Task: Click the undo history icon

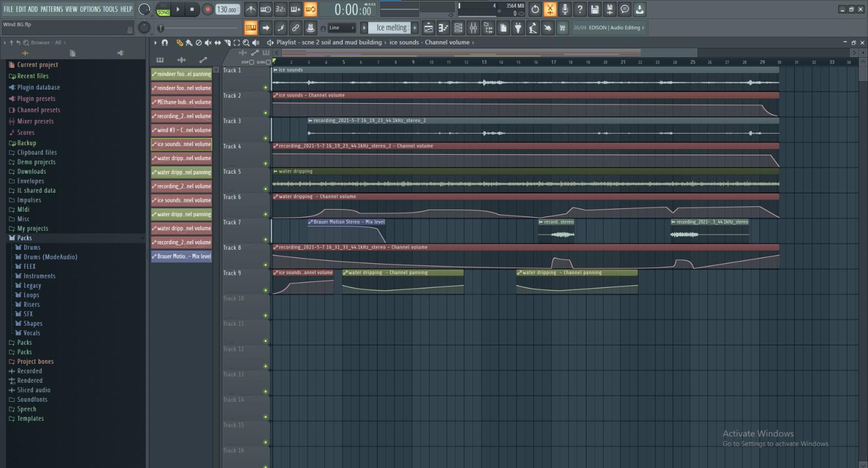Action: 535,9
